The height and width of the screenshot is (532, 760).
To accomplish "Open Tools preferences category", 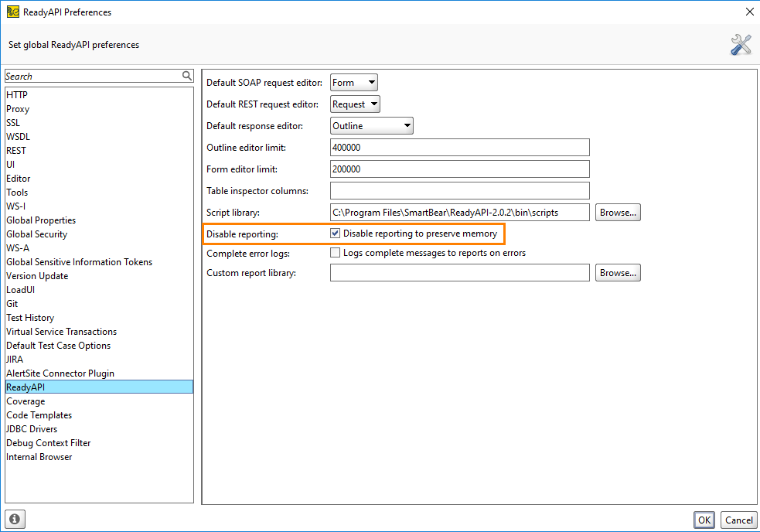I will [x=100, y=193].
